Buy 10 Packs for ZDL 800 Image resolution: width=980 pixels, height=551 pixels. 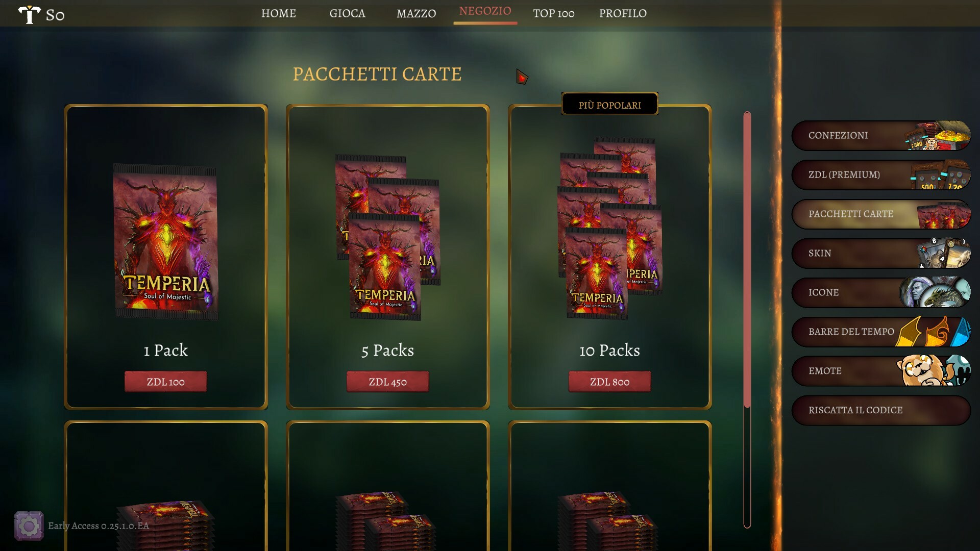pos(610,382)
